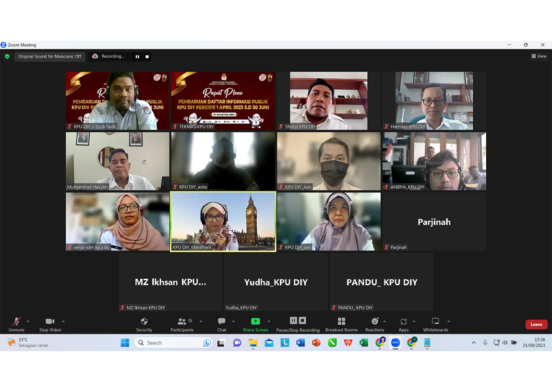The height and width of the screenshot is (392, 552).
Task: Click the green Share Screen icon
Action: click(x=255, y=321)
